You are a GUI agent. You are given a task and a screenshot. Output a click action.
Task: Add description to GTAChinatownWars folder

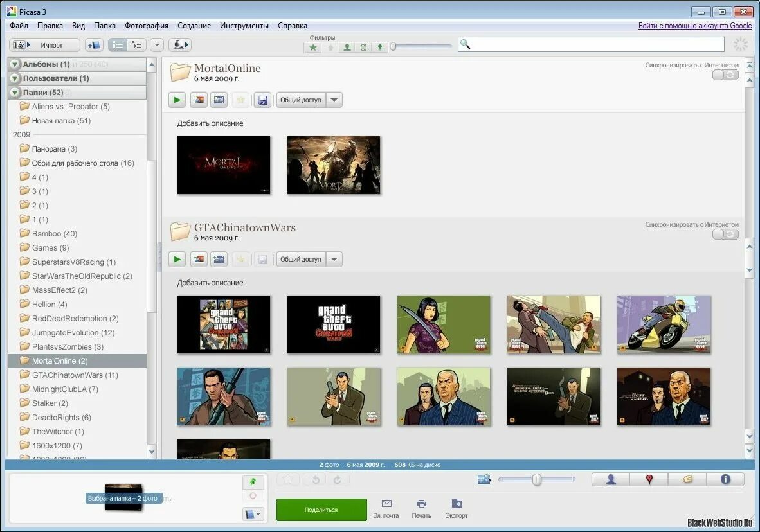(210, 283)
